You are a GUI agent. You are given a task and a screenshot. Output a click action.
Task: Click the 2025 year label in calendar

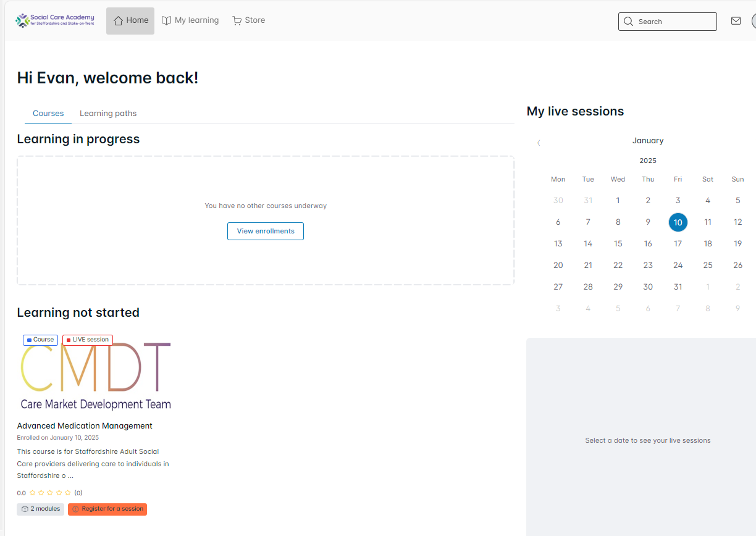[x=648, y=161]
